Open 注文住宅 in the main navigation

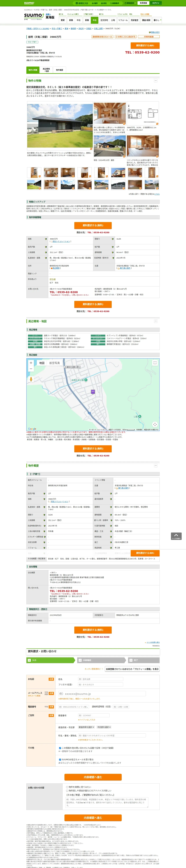[x=104, y=20]
